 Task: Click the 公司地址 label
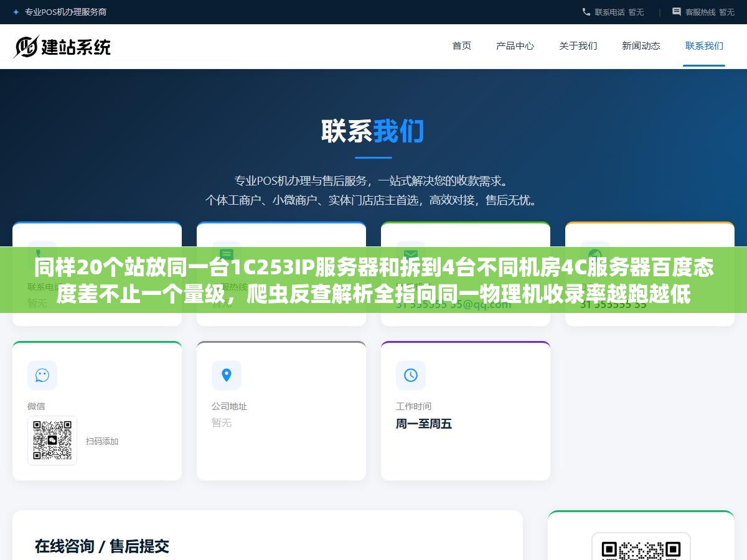(x=229, y=406)
